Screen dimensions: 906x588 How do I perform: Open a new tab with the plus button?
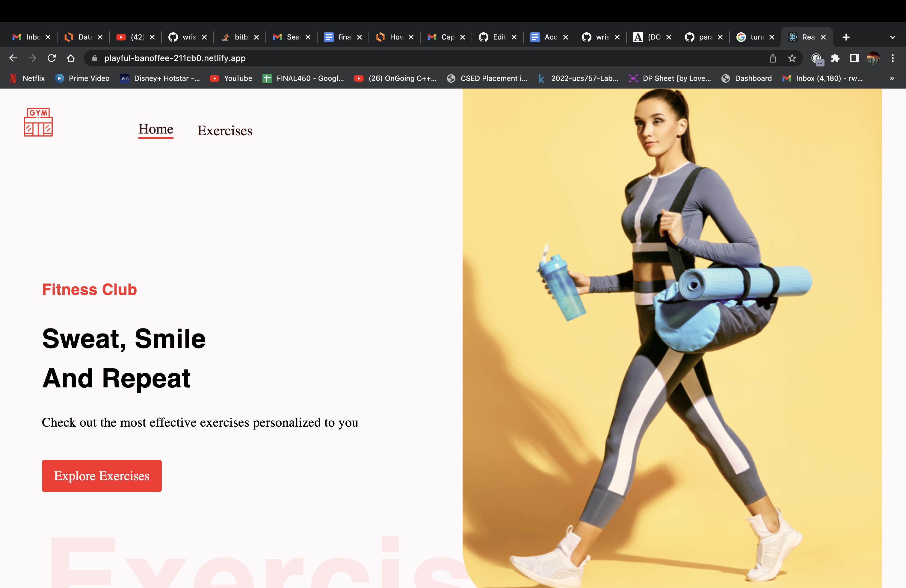point(846,37)
